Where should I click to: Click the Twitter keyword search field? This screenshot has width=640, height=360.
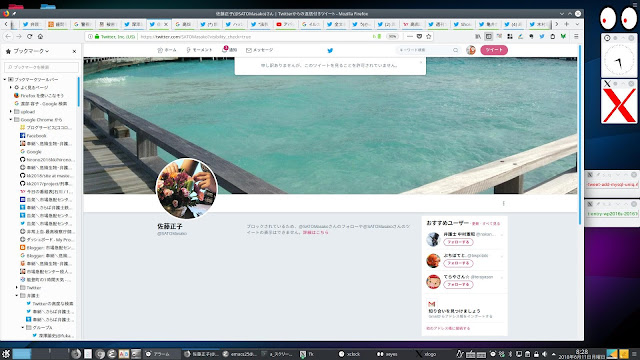click(x=428, y=50)
